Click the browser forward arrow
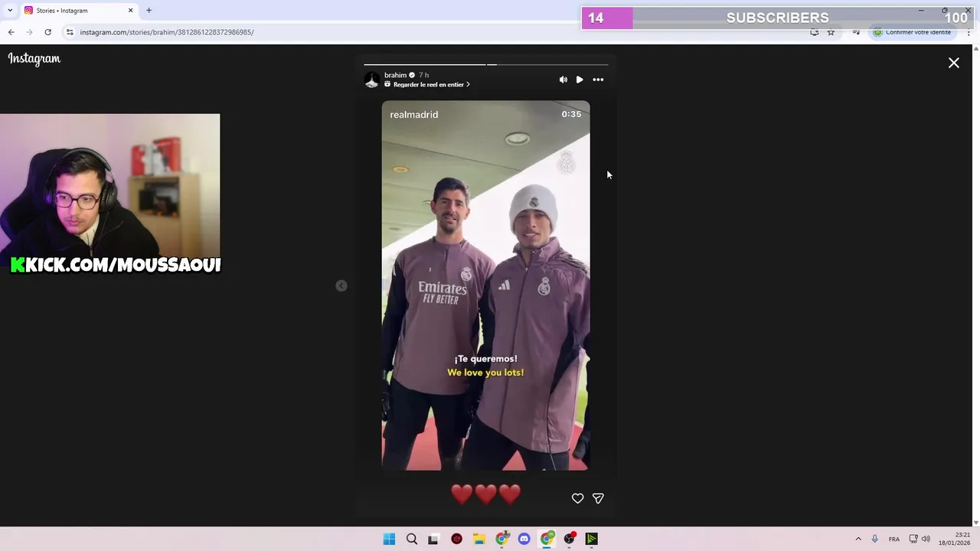The image size is (980, 551). click(x=29, y=32)
